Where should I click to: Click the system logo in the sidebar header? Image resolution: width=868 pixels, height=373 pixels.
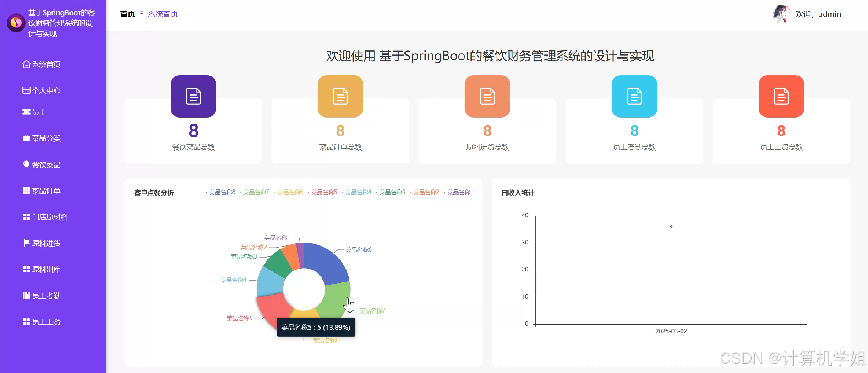[16, 22]
